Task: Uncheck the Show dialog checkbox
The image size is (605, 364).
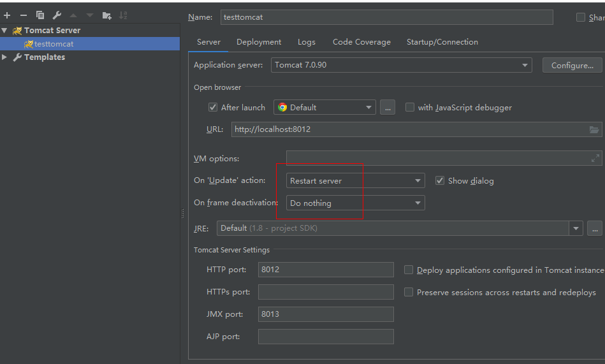Action: pos(440,180)
